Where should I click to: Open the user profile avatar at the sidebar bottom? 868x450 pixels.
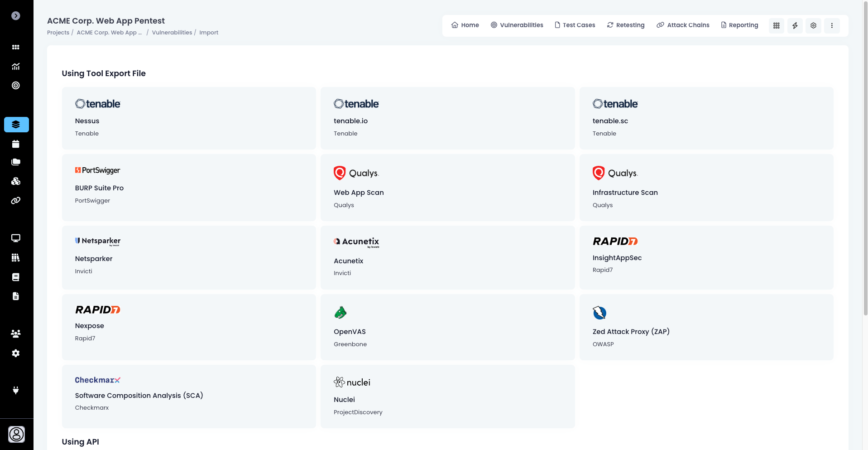tap(16, 434)
